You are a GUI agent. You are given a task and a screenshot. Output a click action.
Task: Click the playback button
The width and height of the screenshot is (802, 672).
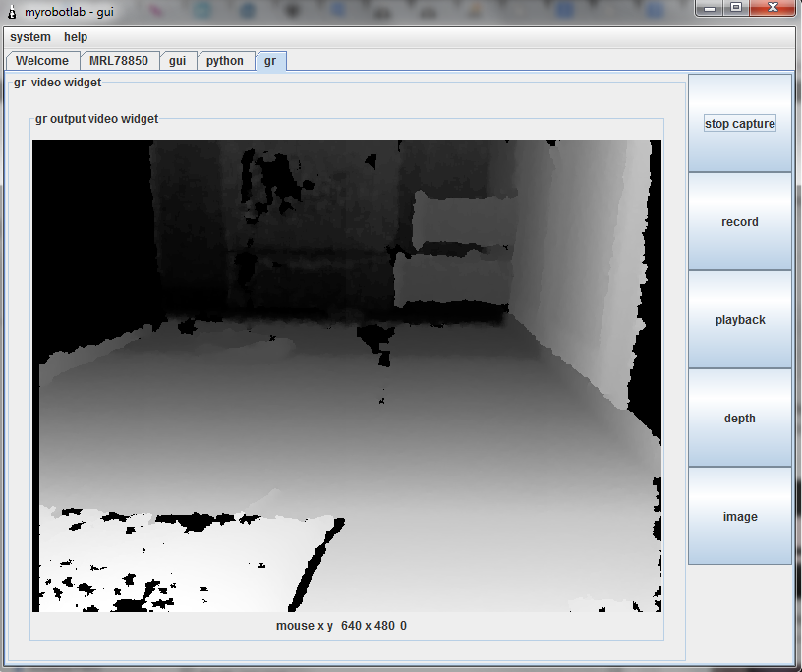point(740,319)
